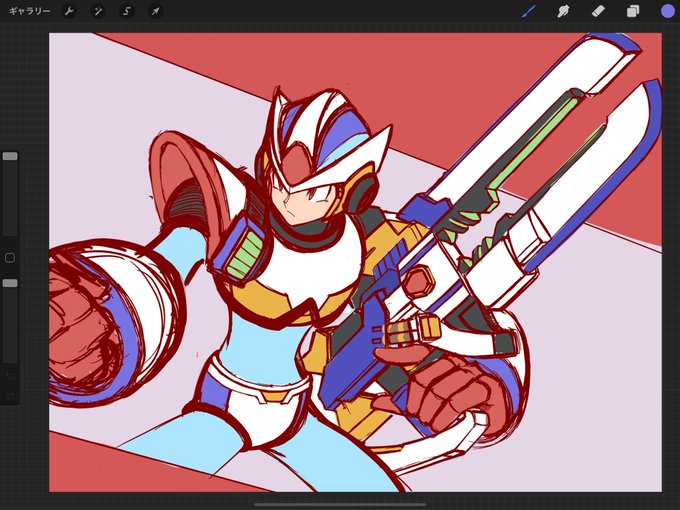Open the Actions wrench menu
The width and height of the screenshot is (680, 510).
tap(69, 11)
